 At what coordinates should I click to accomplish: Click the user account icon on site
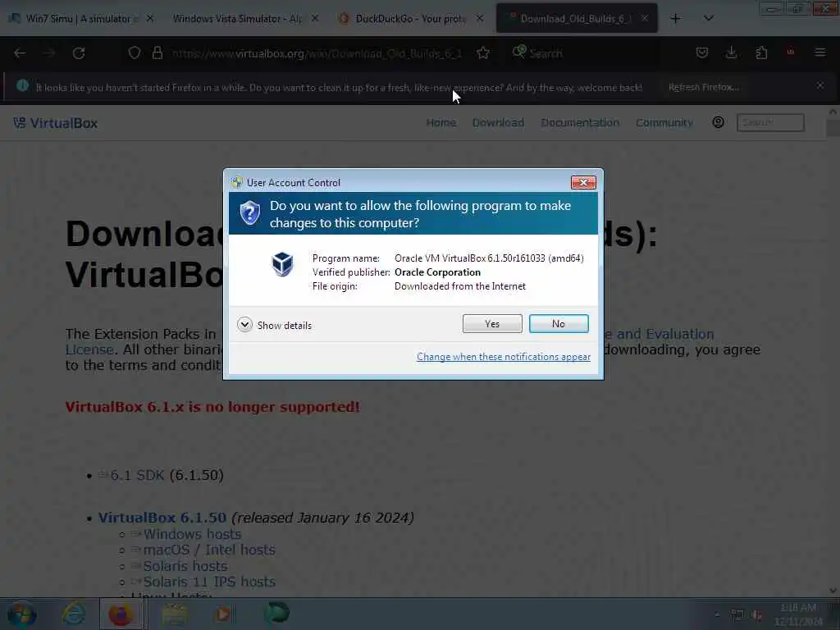[x=719, y=123]
